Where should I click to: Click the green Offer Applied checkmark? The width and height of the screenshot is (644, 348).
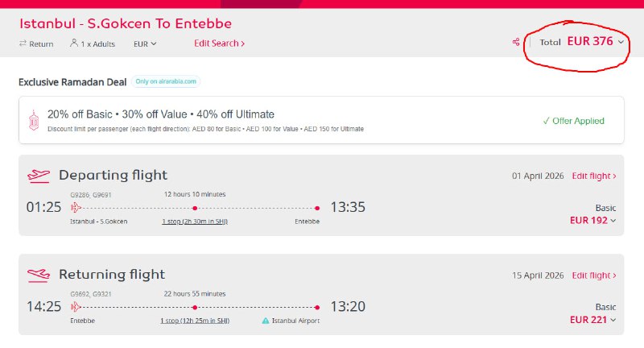(x=546, y=121)
